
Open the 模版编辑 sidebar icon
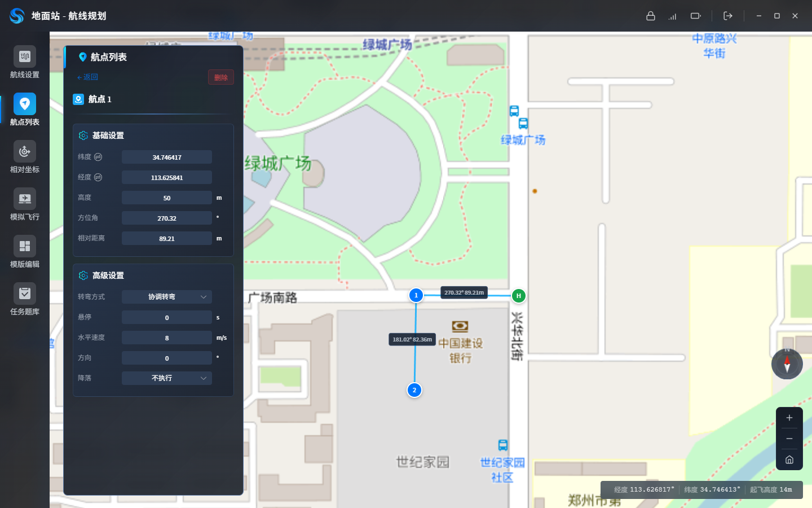click(25, 252)
